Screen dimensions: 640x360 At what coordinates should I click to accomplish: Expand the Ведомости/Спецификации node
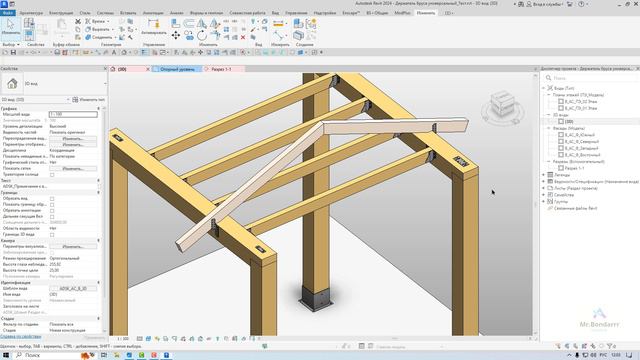[544, 181]
